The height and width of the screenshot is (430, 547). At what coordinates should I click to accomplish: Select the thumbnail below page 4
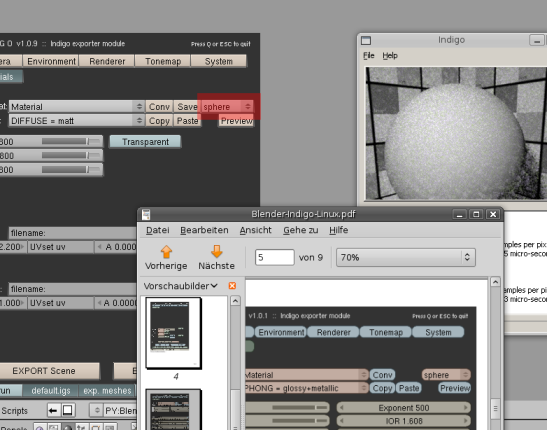173,410
